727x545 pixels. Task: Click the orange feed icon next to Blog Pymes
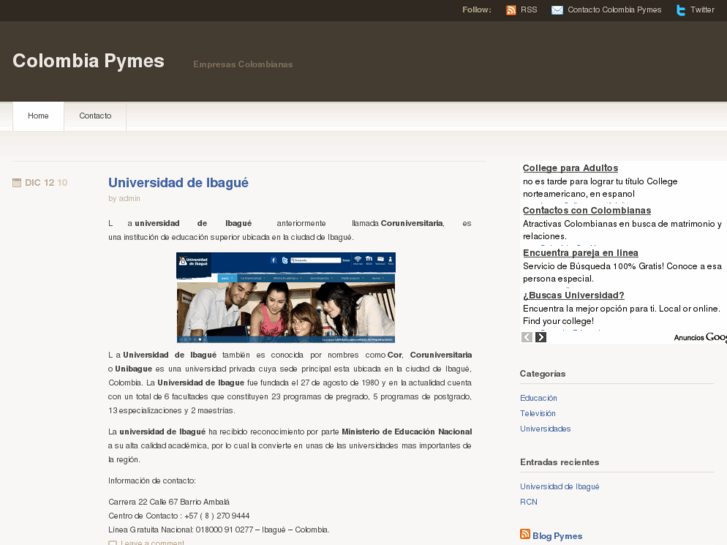point(525,534)
